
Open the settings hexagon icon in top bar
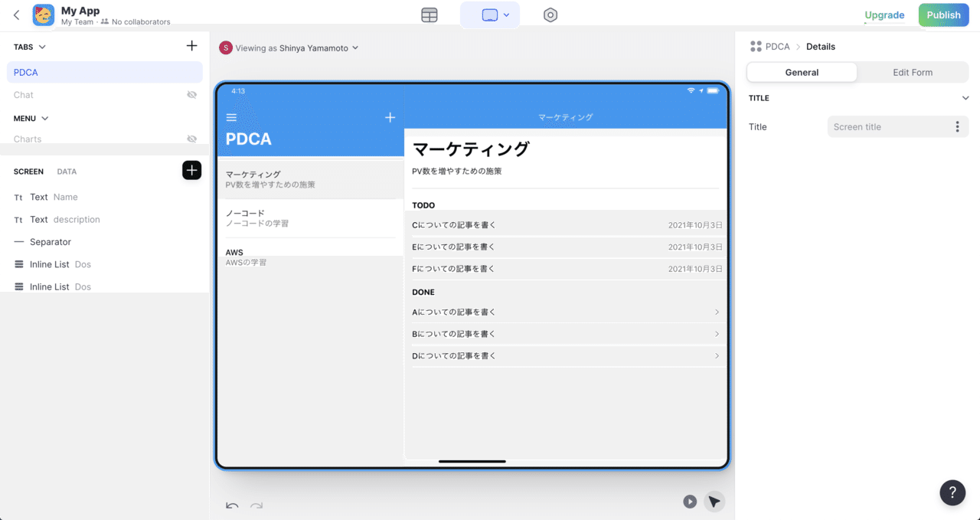550,15
